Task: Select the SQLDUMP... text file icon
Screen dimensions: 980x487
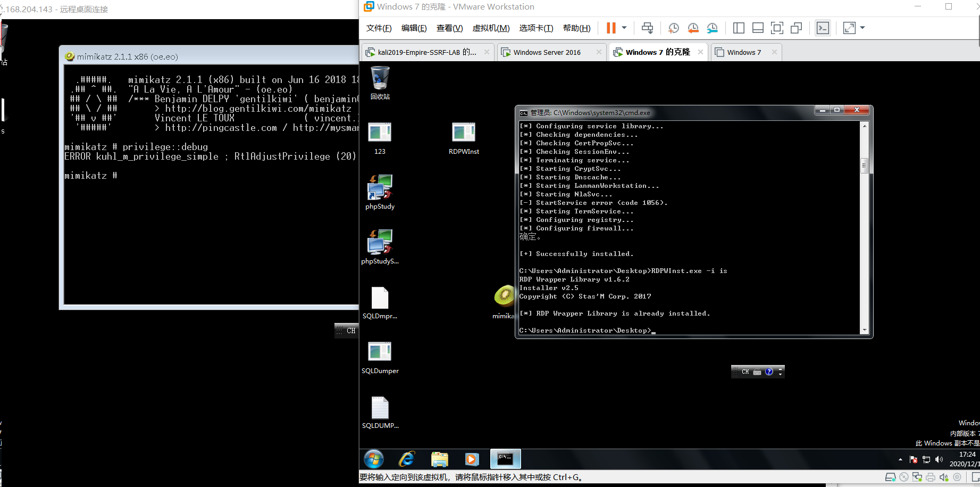Action: click(x=380, y=412)
